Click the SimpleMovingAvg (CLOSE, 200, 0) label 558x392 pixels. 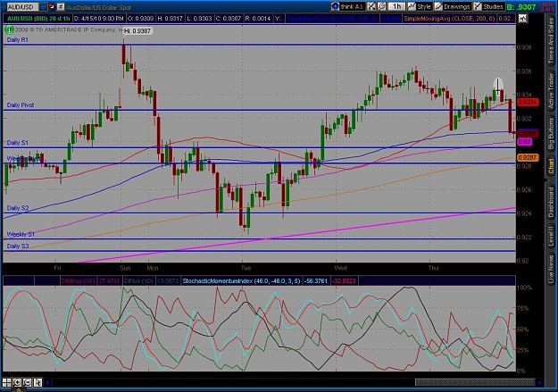449,18
